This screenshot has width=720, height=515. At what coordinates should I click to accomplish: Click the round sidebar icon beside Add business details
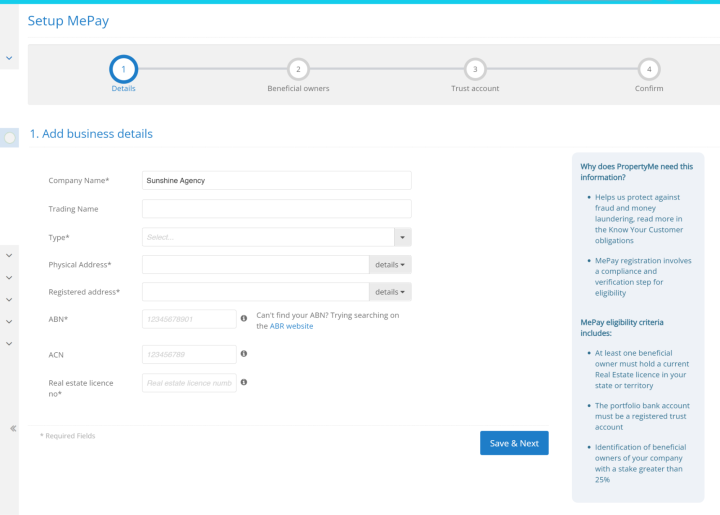pos(10,138)
